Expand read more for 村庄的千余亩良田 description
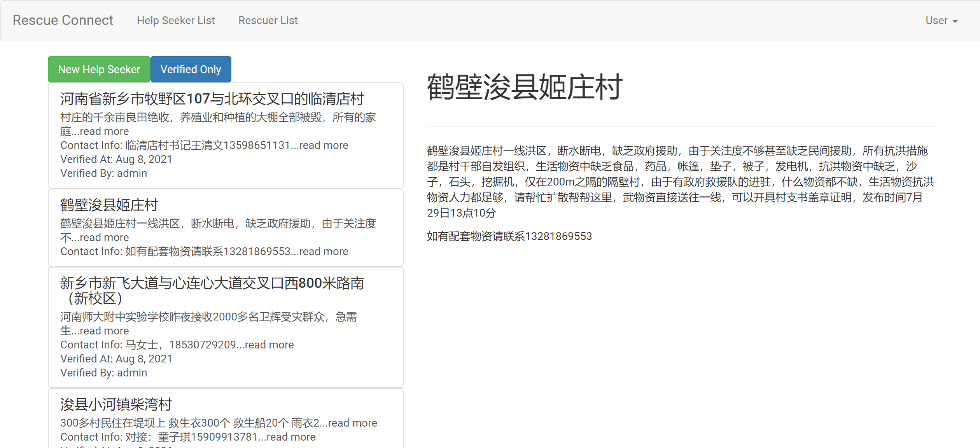The height and width of the screenshot is (448, 980). [104, 131]
